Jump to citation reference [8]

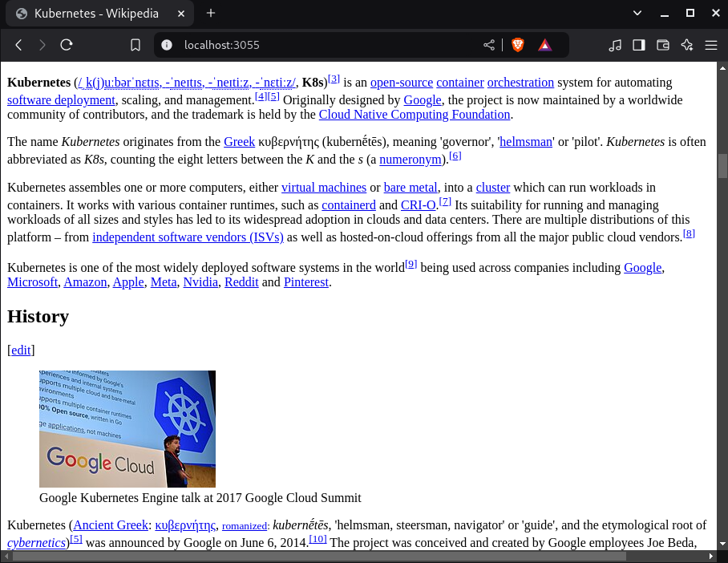tap(689, 233)
